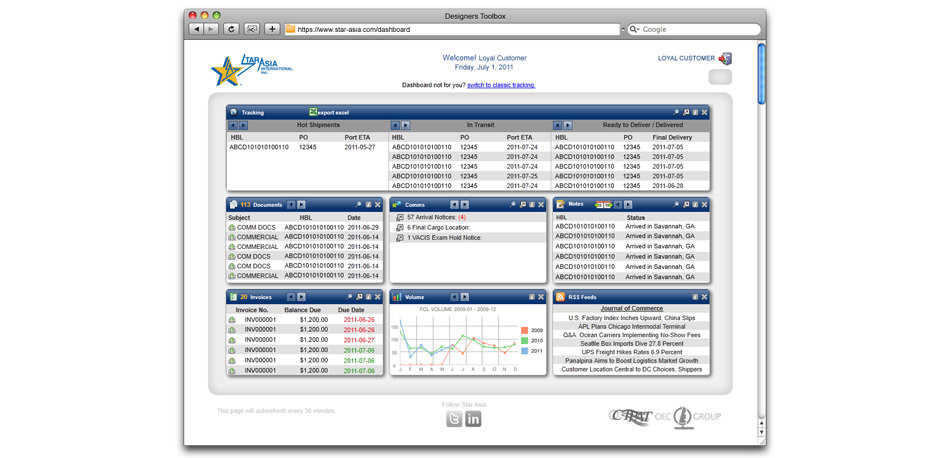Image resolution: width=950 pixels, height=458 pixels.
Task: Go to next page of Hot Shipments
Action: 244,125
